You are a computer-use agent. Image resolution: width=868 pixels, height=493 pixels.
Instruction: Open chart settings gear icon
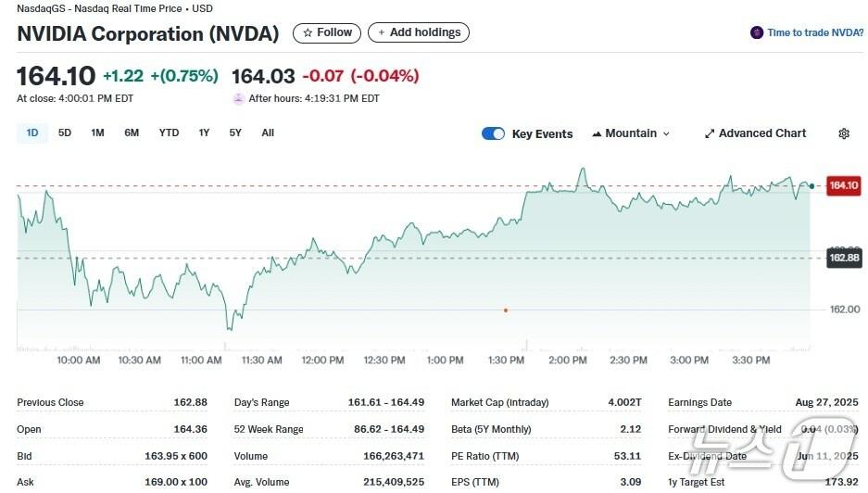844,133
